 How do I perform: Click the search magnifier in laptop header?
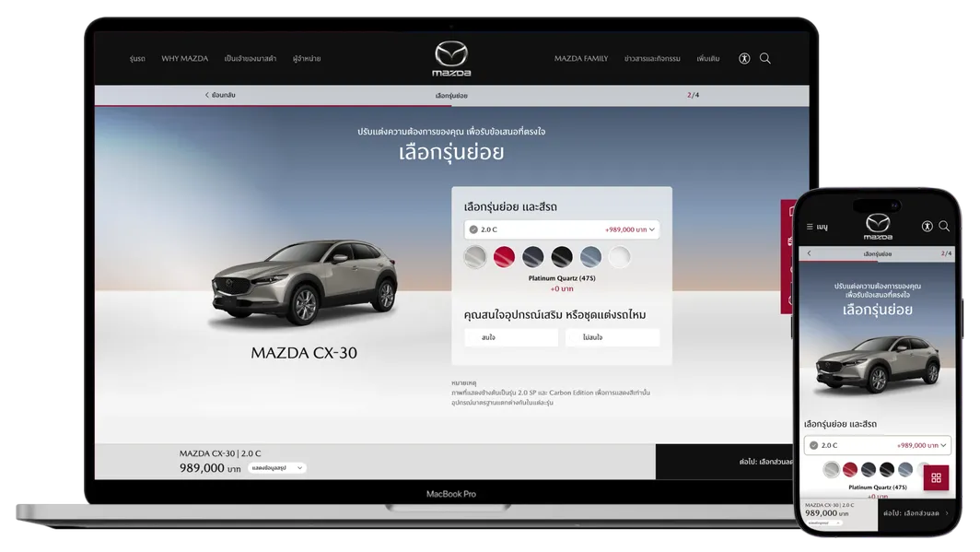tap(765, 58)
